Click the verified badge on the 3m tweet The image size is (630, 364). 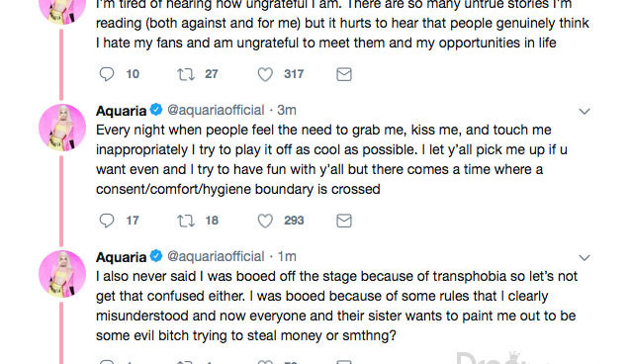click(x=156, y=109)
